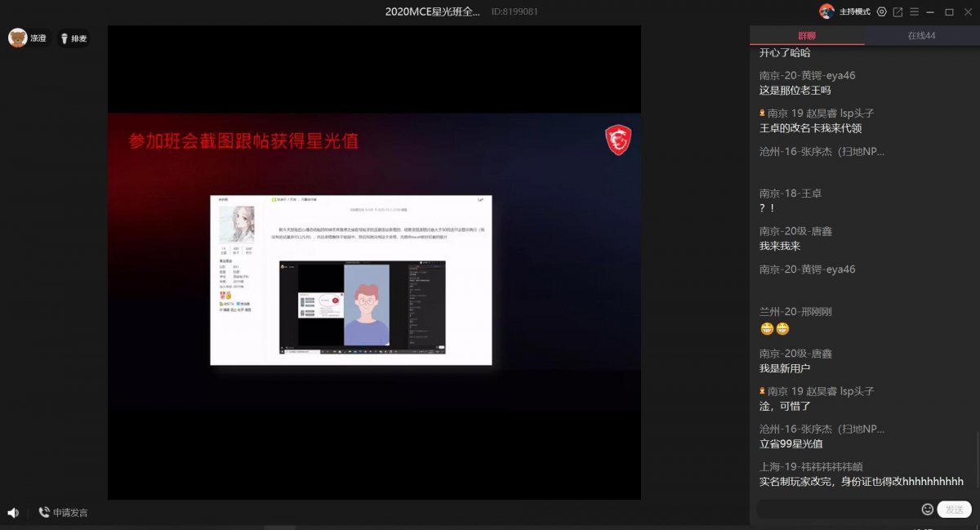
Task: Click the slide heading 参加班会截图跟帖获得星光值
Action: 243,141
